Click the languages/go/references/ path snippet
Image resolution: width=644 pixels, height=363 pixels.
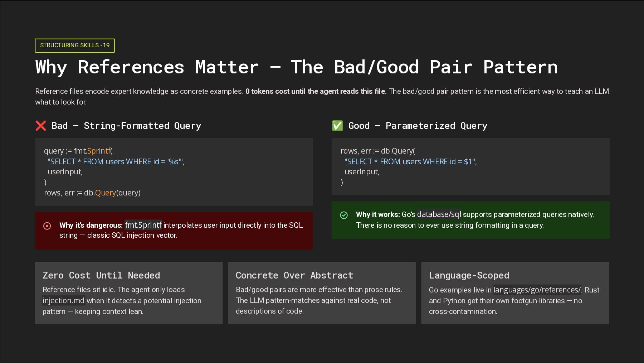pyautogui.click(x=537, y=290)
